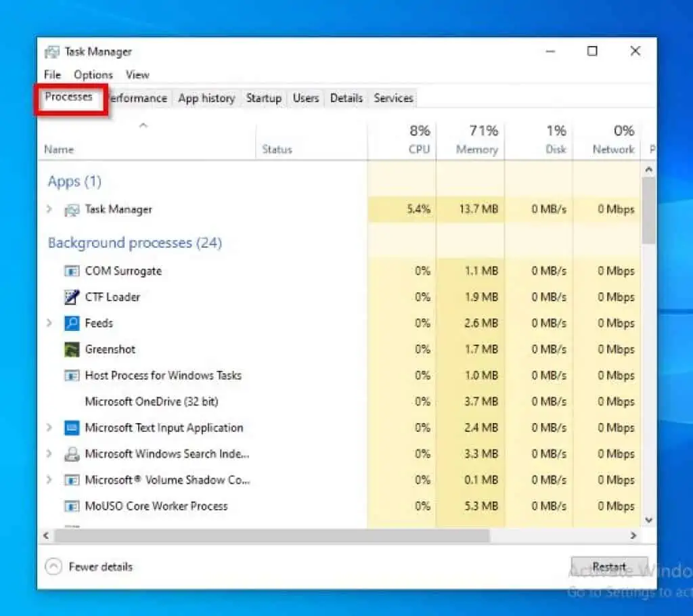Click the Restart button
The width and height of the screenshot is (693, 616).
(609, 567)
